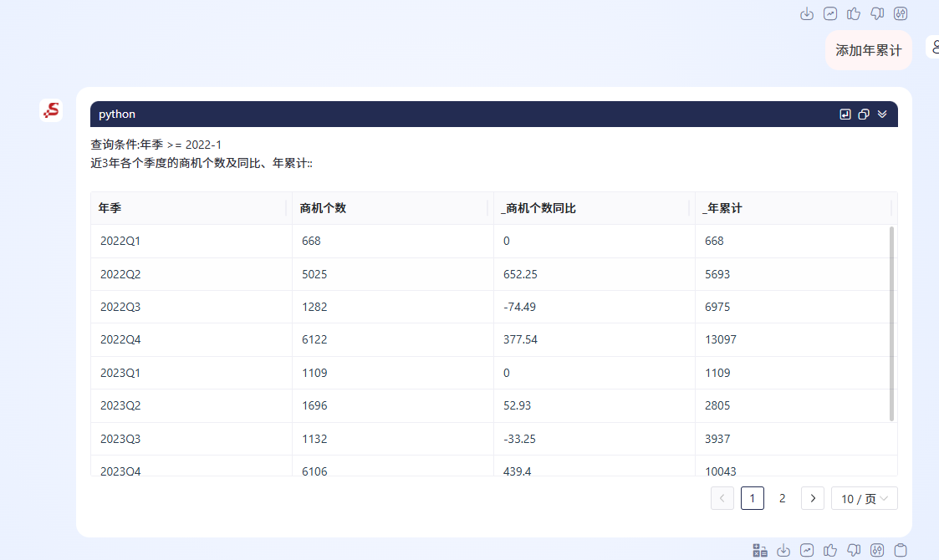
Task: Click the cumulative value 6975
Action: 717,307
